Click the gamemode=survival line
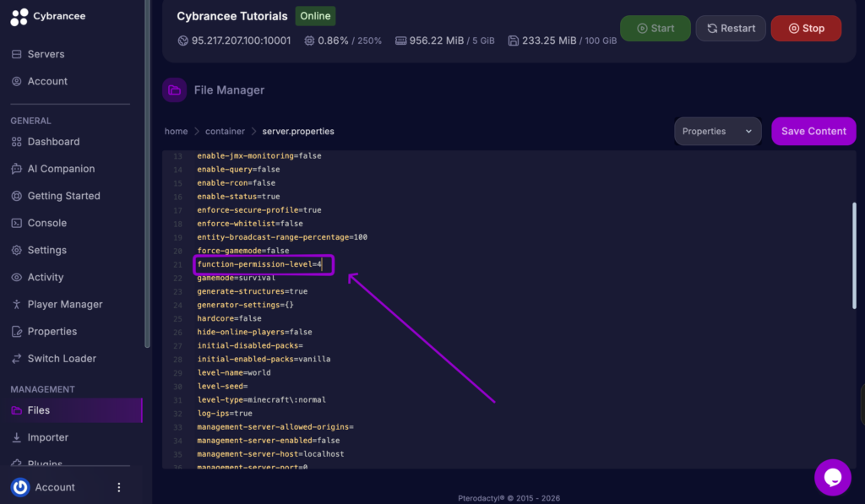The image size is (865, 504). pos(237,278)
